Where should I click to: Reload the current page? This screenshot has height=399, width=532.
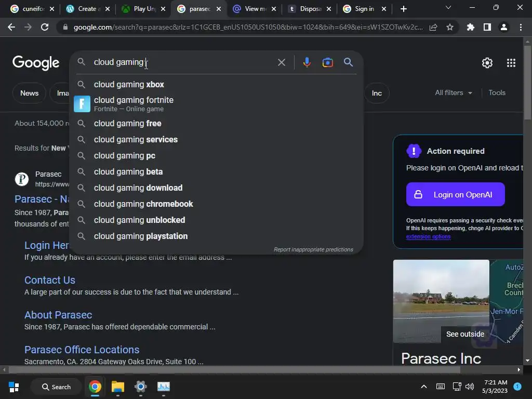tap(45, 27)
